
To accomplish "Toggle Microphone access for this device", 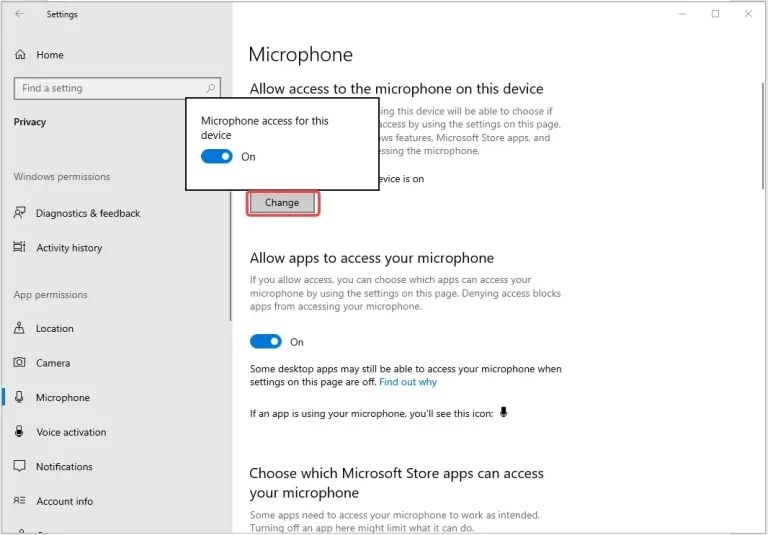I will coord(217,157).
